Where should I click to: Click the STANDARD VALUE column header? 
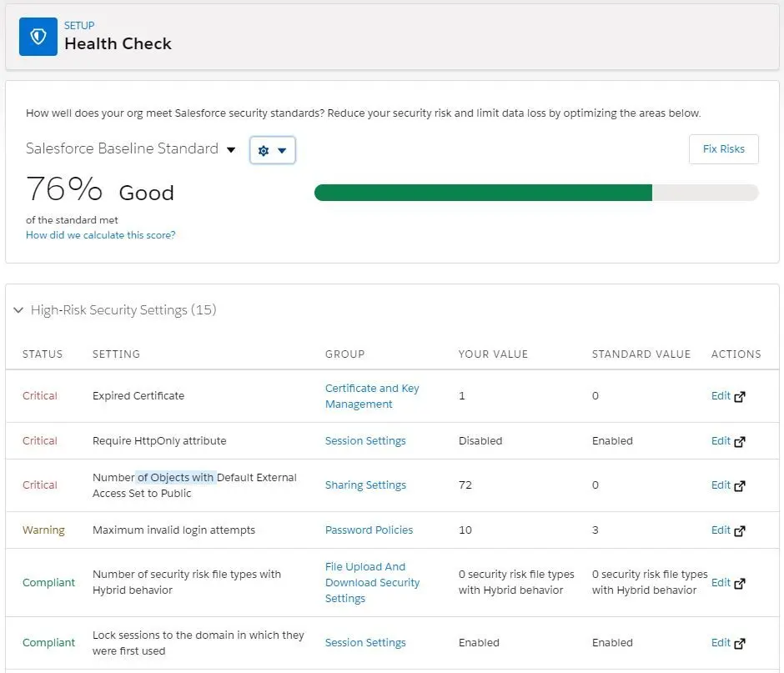click(x=641, y=354)
